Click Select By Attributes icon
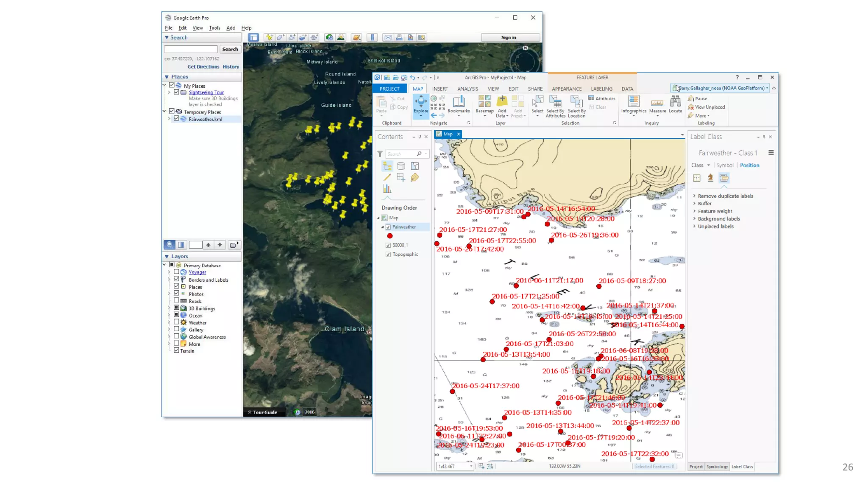This screenshot has width=868, height=490. coord(555,102)
